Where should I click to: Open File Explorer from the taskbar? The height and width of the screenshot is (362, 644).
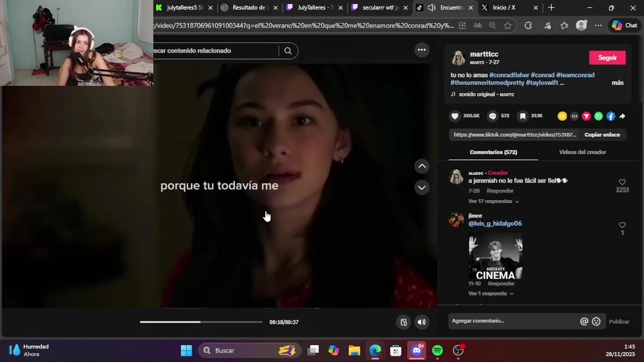point(354,350)
